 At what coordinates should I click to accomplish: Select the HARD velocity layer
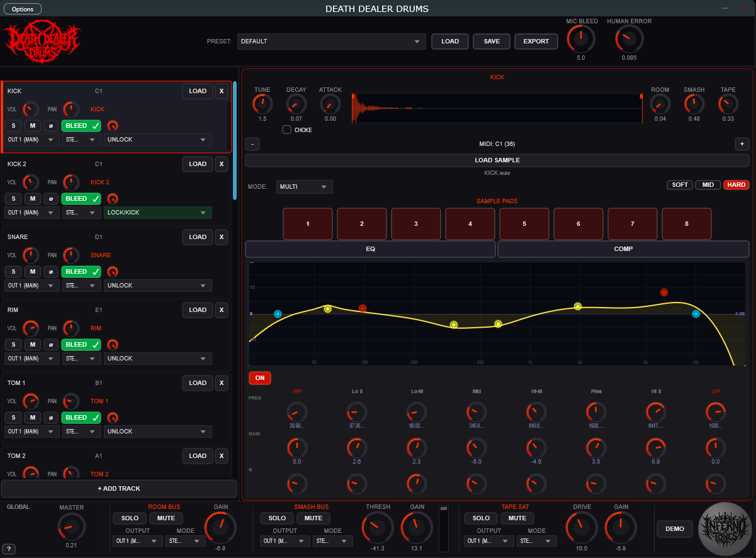736,185
